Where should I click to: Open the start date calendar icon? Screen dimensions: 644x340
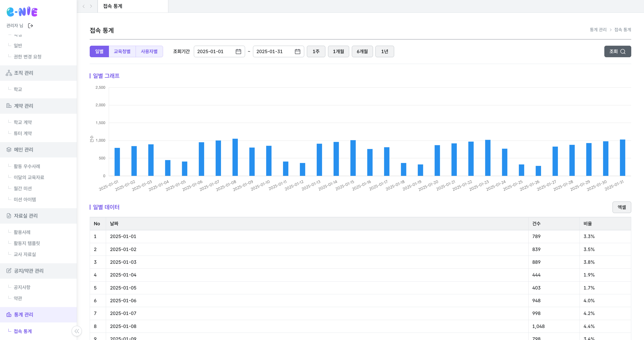(238, 51)
